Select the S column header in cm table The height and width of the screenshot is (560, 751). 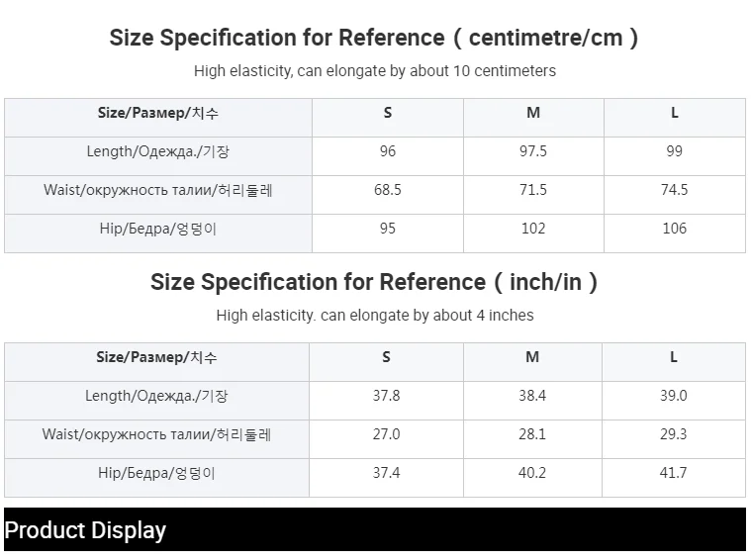click(388, 113)
